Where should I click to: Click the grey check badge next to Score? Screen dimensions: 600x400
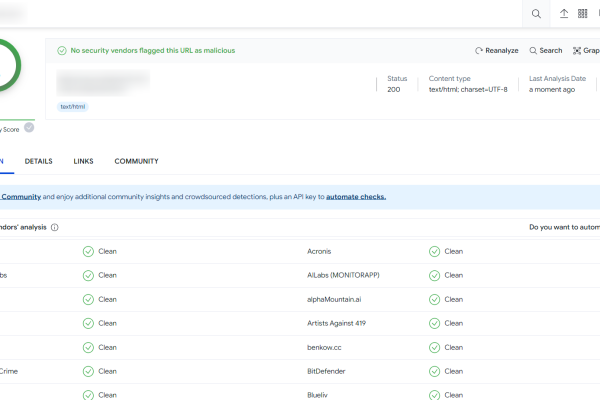29,127
